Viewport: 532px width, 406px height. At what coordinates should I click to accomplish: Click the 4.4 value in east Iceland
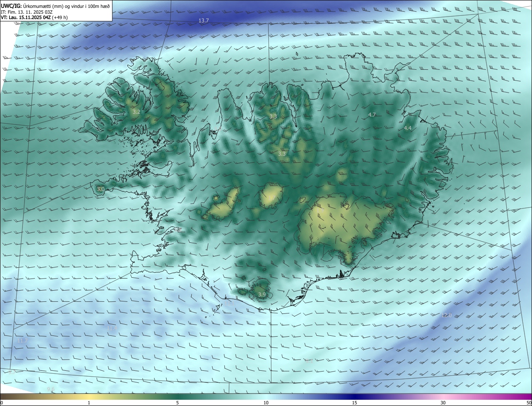(x=408, y=128)
